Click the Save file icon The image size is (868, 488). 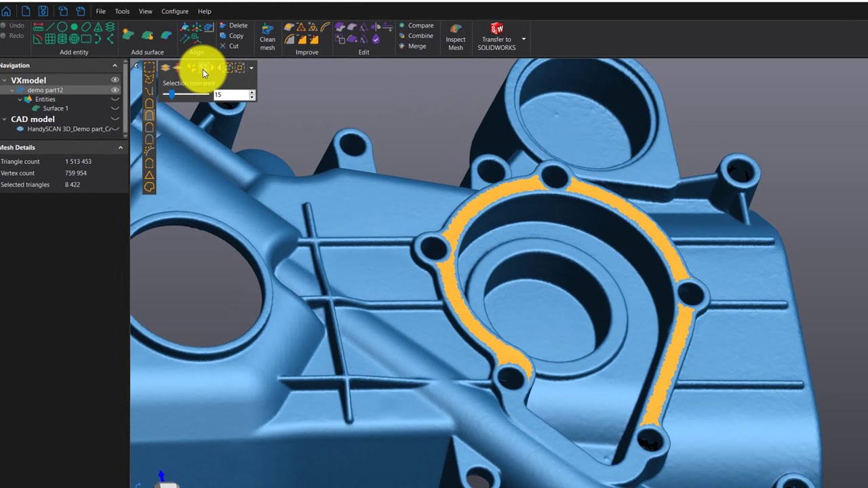(x=43, y=11)
